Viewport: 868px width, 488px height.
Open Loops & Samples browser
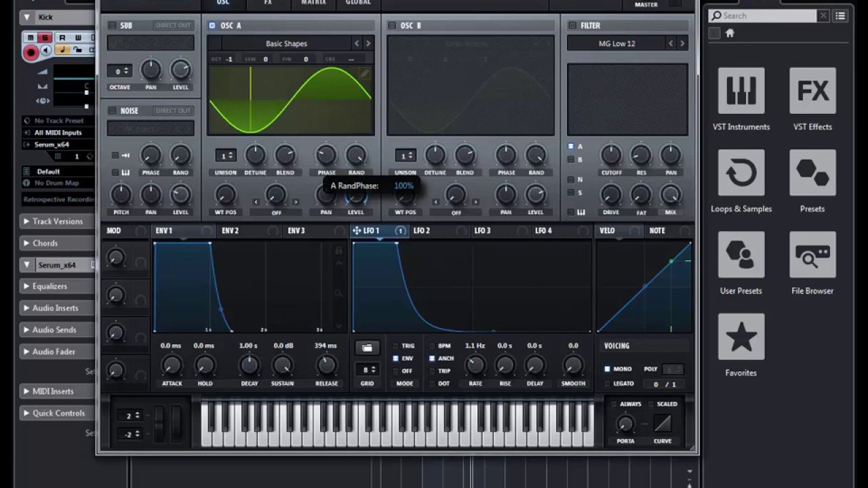point(741,173)
